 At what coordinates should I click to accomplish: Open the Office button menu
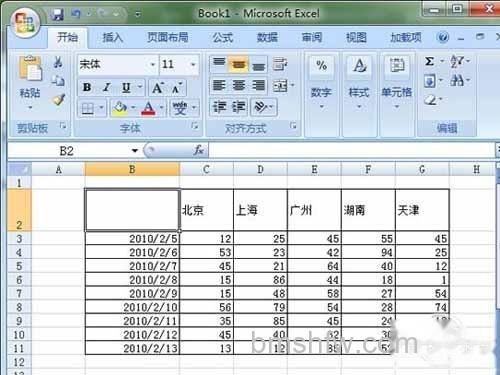point(25,22)
